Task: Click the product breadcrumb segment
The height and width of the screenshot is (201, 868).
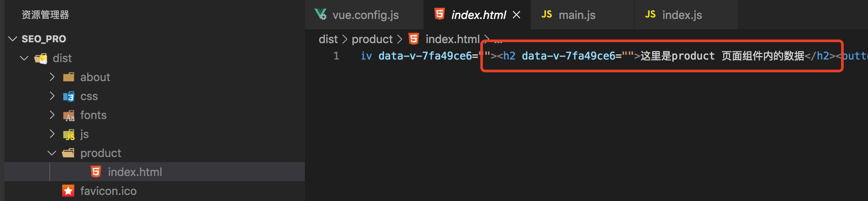Action: tap(372, 39)
